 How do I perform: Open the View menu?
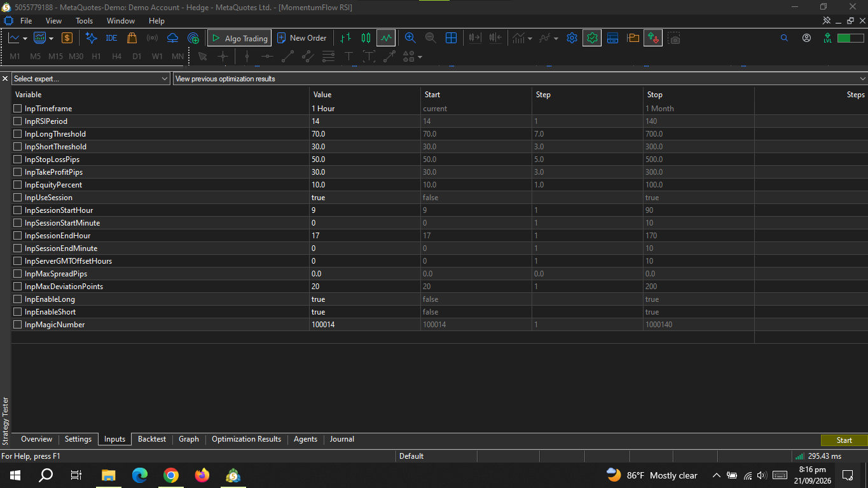pos(54,21)
